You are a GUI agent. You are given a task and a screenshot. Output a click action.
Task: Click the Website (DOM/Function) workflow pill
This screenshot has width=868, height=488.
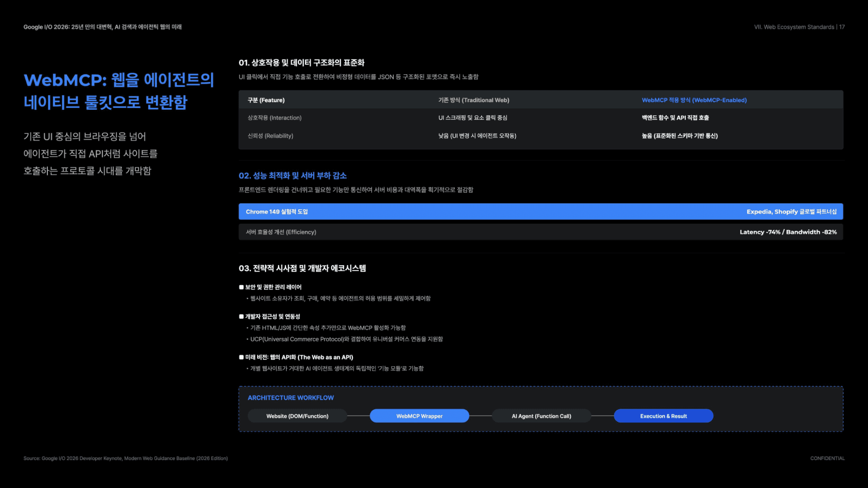pyautogui.click(x=297, y=416)
